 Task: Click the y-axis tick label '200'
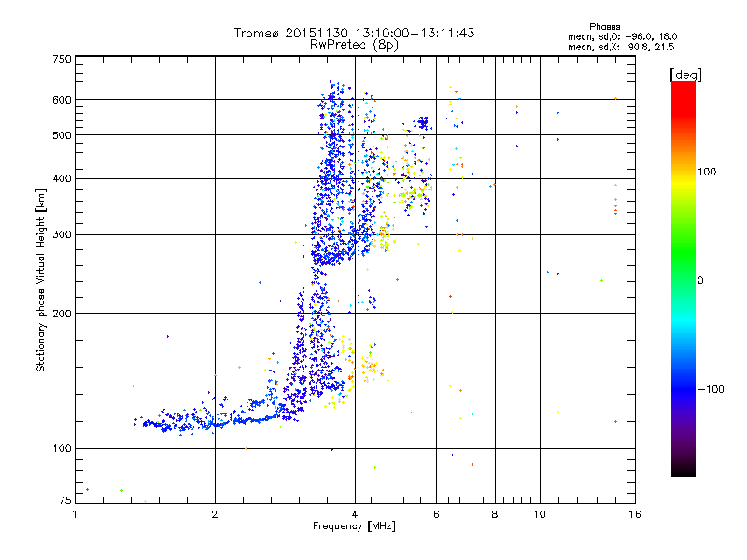63,314
